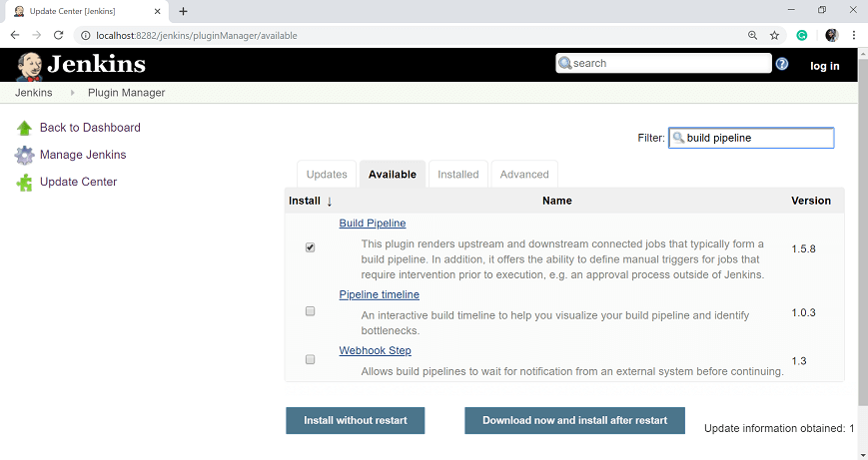
Task: Open the Build Pipeline plugin link
Action: pyautogui.click(x=373, y=223)
